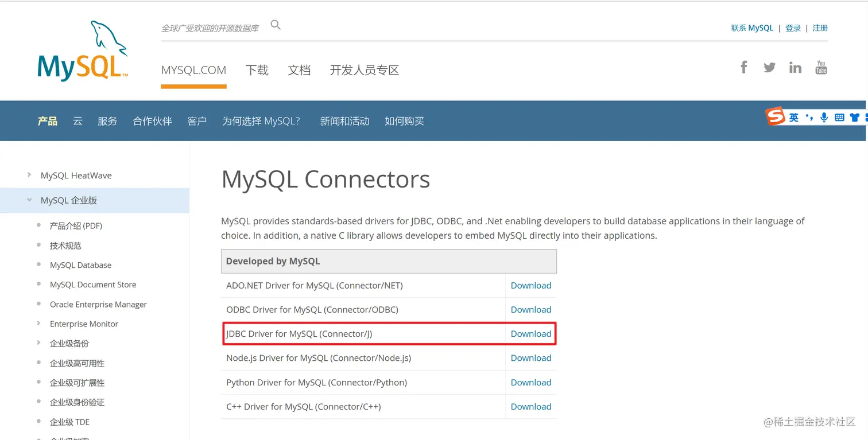Download the C++ Driver (Connector/C++)
868x440 pixels.
pyautogui.click(x=531, y=406)
